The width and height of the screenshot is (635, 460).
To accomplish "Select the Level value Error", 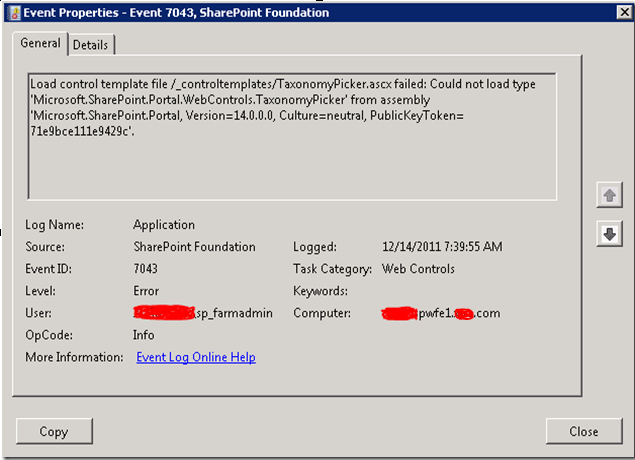I will pos(146,291).
